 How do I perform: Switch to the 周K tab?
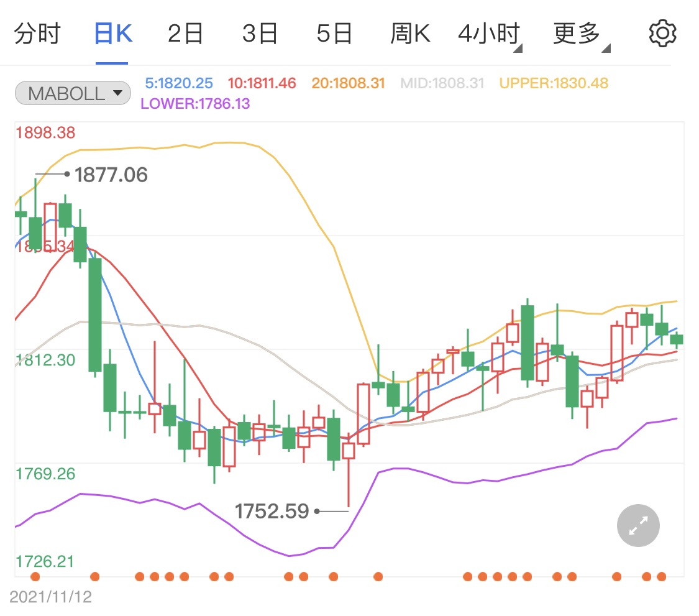[x=410, y=34]
